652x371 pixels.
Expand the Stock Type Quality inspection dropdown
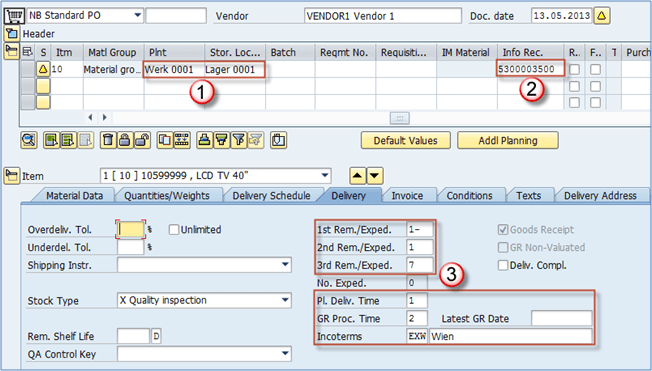pyautogui.click(x=285, y=300)
